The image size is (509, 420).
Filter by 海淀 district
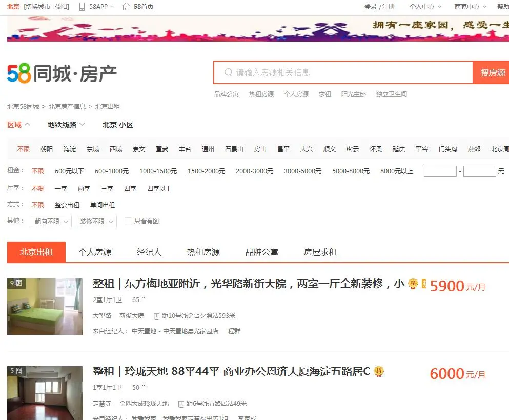[x=70, y=149]
